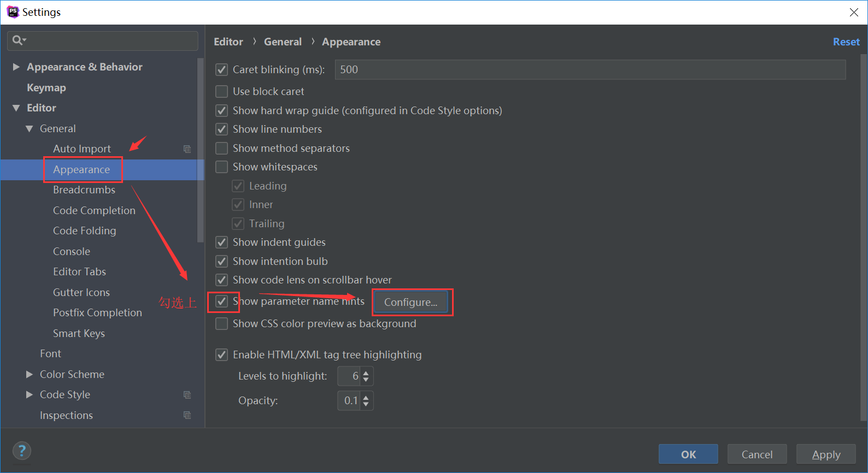Click the Reset link
868x473 pixels.
[x=846, y=42]
